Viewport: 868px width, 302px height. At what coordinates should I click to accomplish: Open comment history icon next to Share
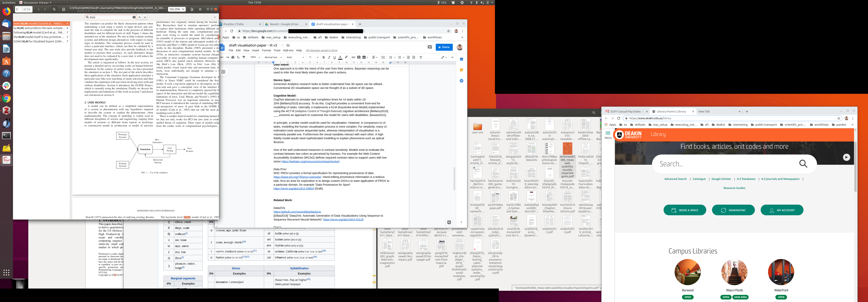coord(430,47)
